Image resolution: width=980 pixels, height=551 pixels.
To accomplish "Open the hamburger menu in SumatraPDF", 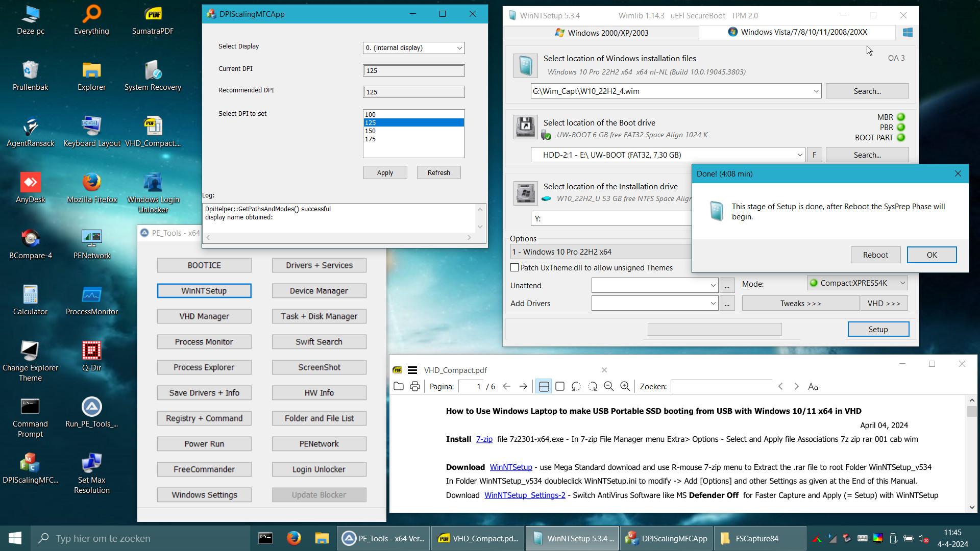I will click(x=412, y=370).
